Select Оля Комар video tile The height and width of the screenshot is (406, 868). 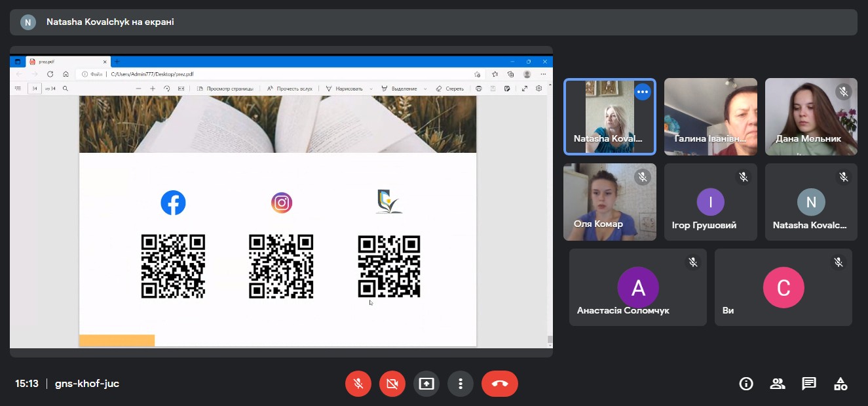[610, 202]
